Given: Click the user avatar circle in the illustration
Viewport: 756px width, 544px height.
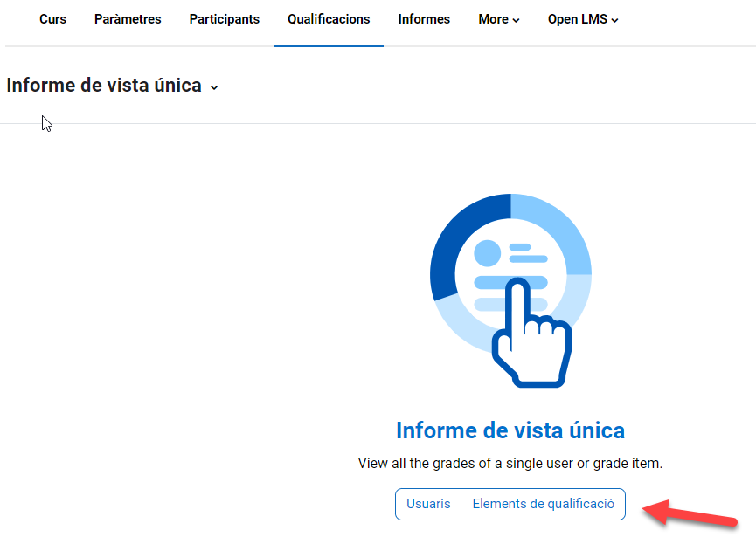Looking at the screenshot, I should click(487, 254).
